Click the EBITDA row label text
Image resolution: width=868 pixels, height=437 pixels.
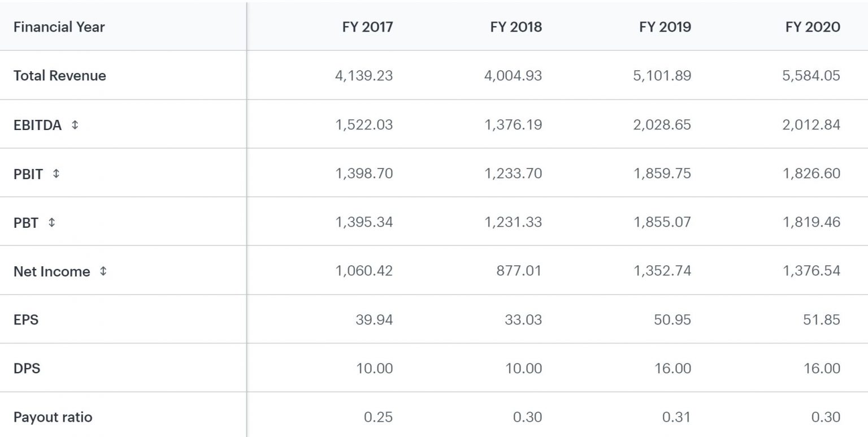(37, 126)
